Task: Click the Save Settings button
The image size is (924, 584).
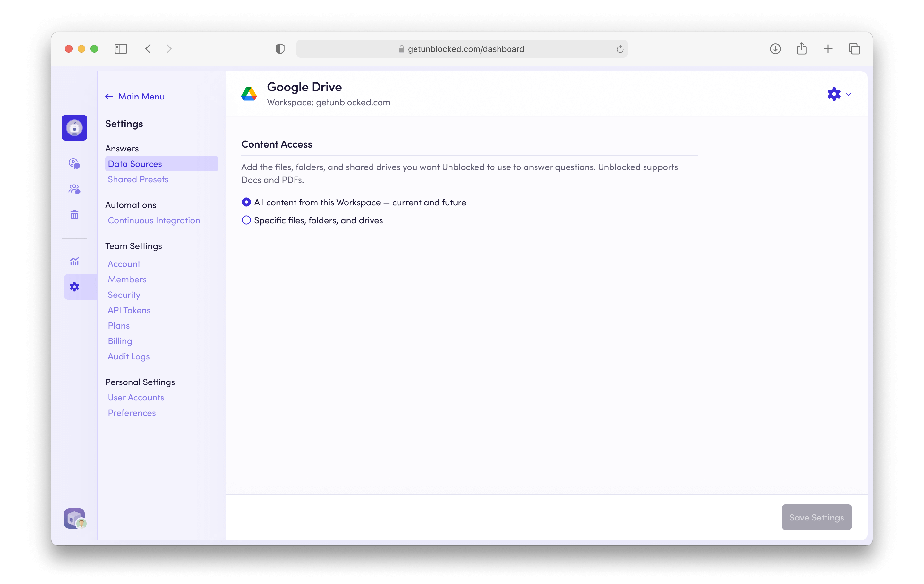Action: 816,517
